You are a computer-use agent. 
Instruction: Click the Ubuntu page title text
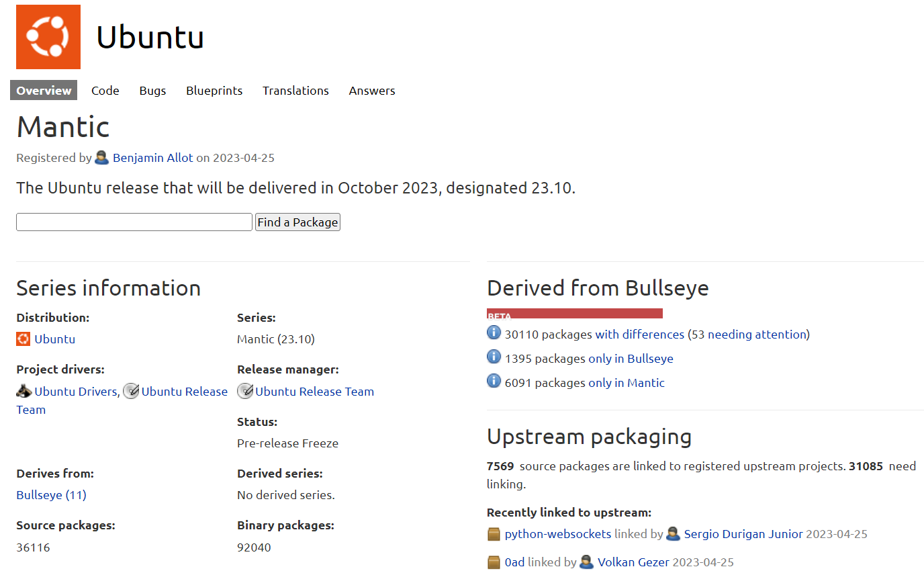tap(150, 37)
